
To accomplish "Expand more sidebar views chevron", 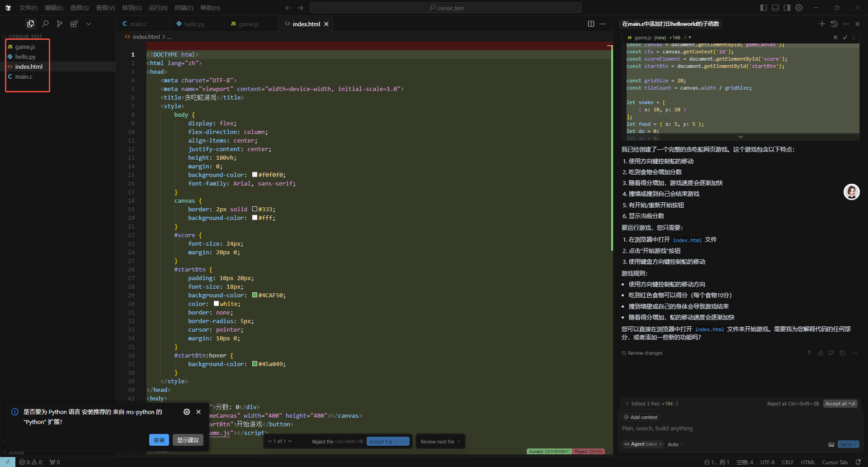I will click(x=89, y=24).
